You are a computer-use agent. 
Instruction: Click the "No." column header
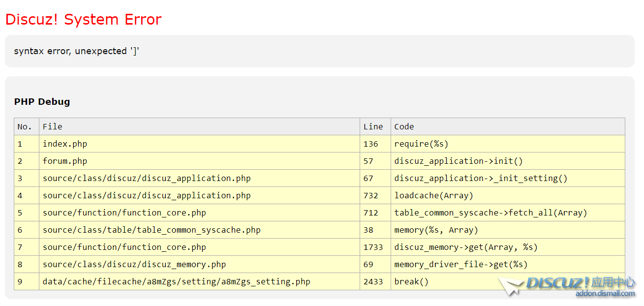click(27, 126)
